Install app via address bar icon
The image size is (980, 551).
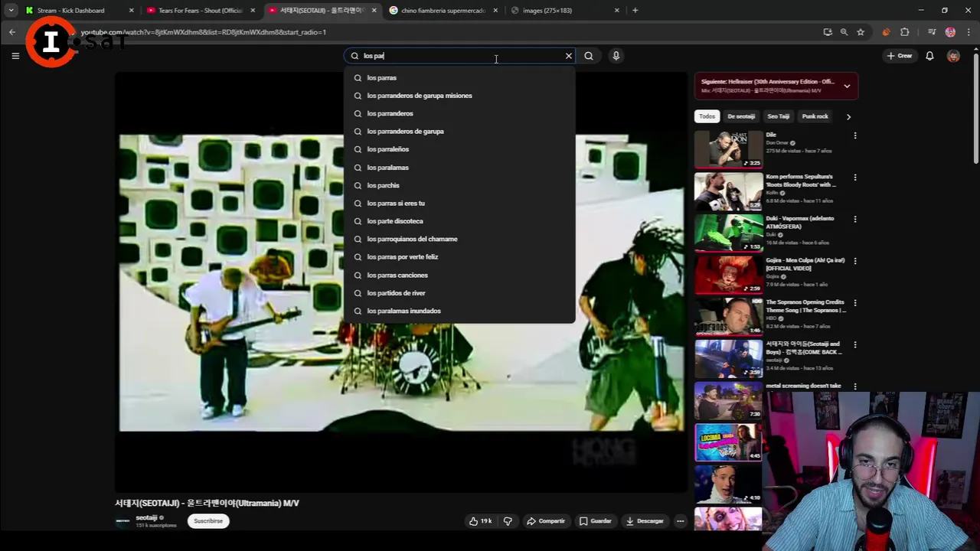[828, 32]
